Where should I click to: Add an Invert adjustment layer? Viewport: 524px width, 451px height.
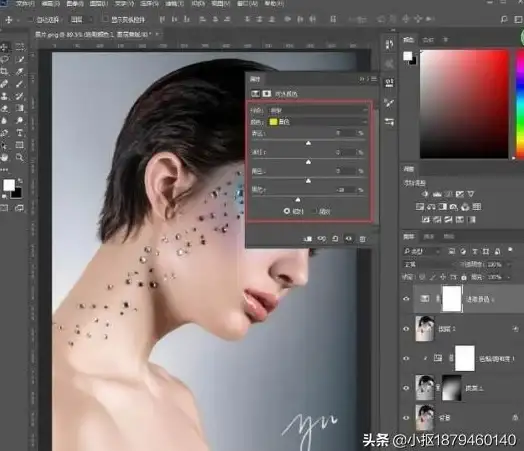426,219
